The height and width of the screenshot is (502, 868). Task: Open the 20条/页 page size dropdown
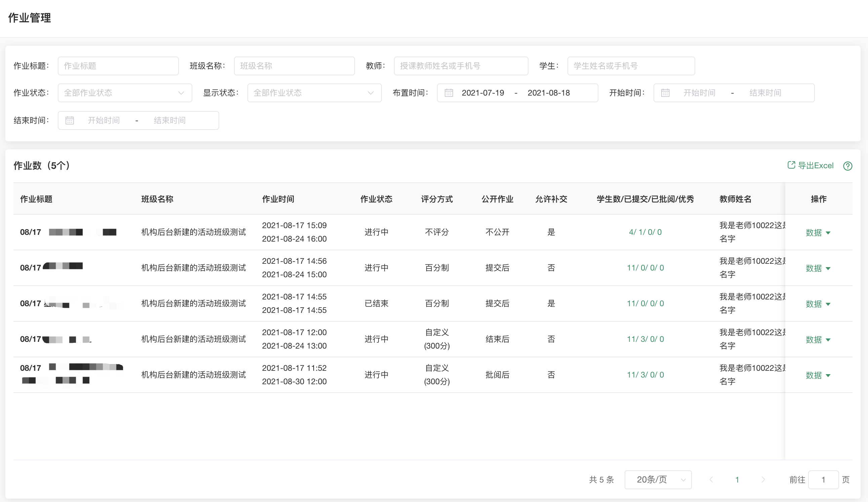tap(658, 479)
